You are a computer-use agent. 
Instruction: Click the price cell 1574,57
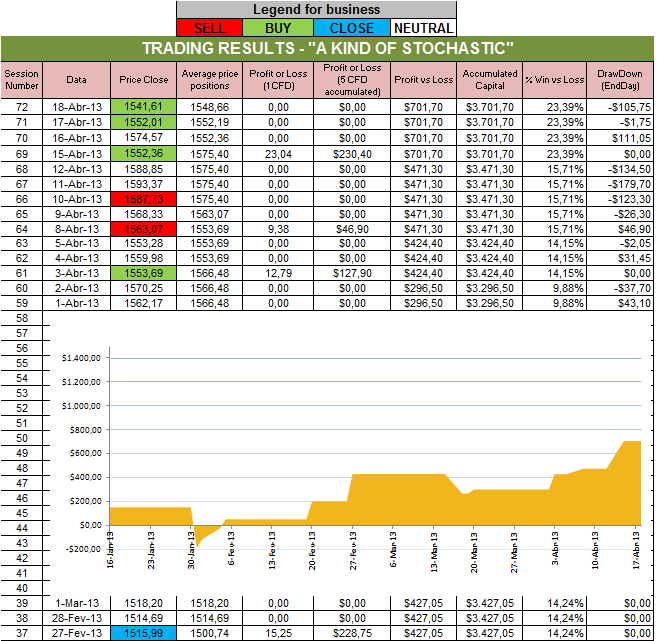click(144, 138)
